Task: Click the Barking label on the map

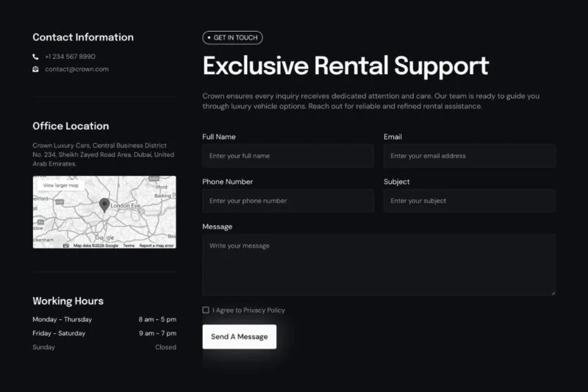Action: (162, 196)
